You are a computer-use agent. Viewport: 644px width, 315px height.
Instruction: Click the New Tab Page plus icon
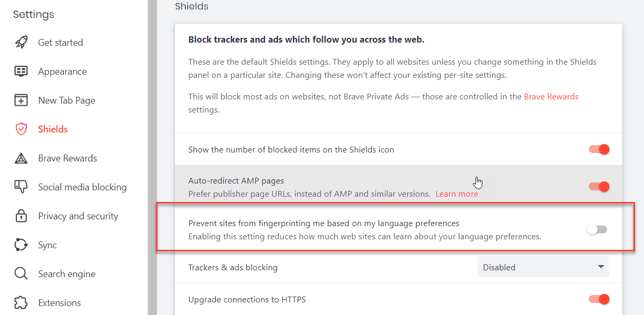click(21, 100)
